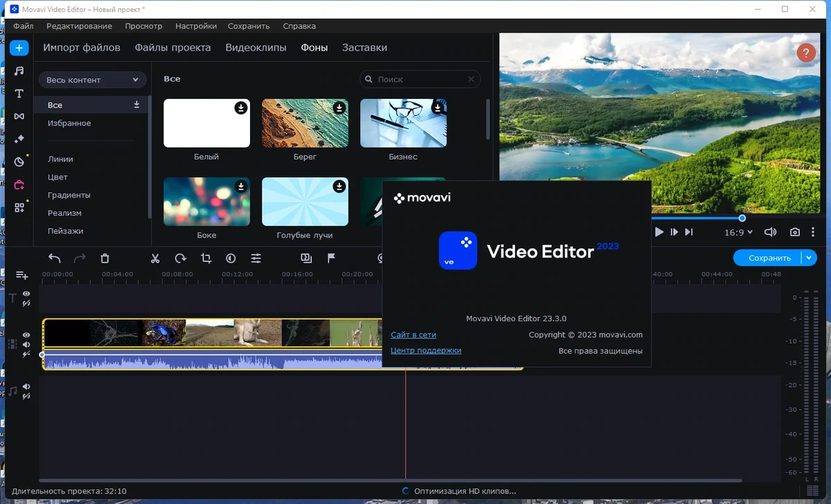Toggle link icon on audio track
Screen dimensions: 831x504
tap(26, 396)
